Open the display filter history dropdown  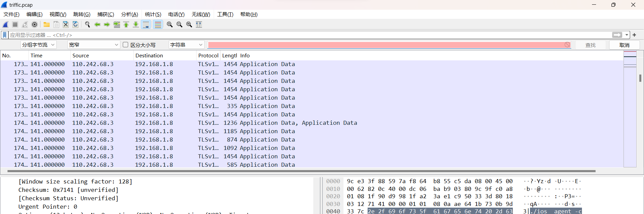(627, 35)
